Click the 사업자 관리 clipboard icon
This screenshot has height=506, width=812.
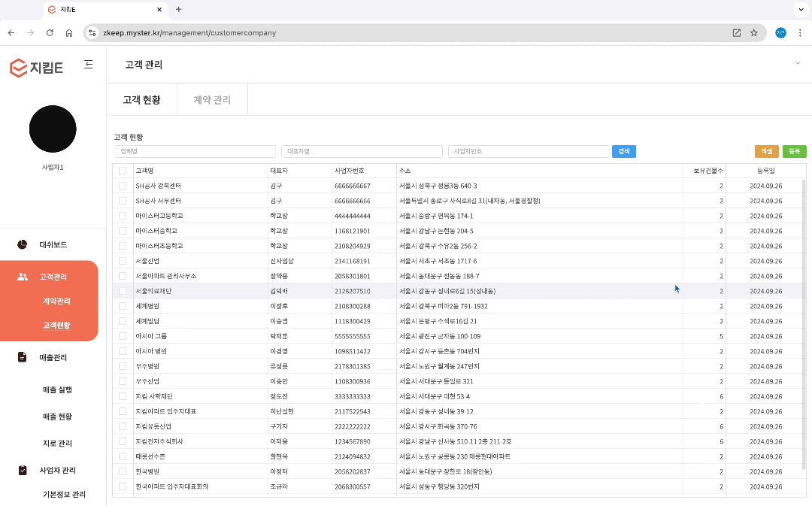coord(23,470)
